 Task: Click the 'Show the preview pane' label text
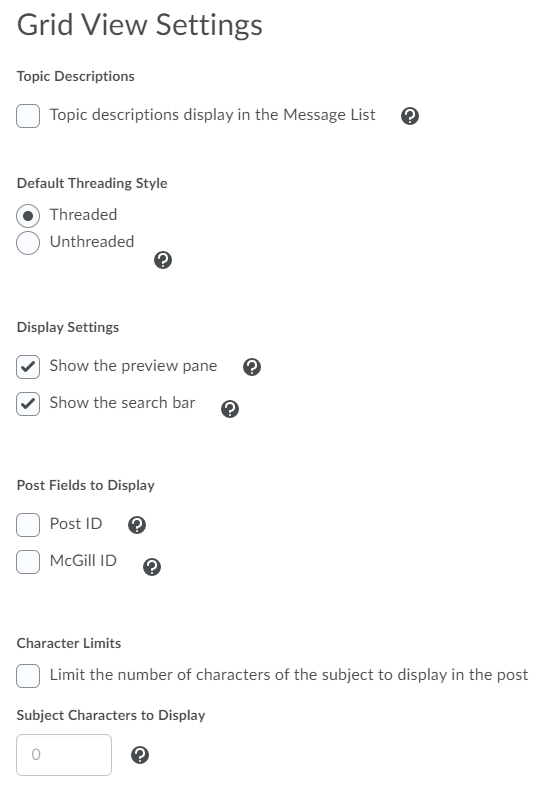133,366
